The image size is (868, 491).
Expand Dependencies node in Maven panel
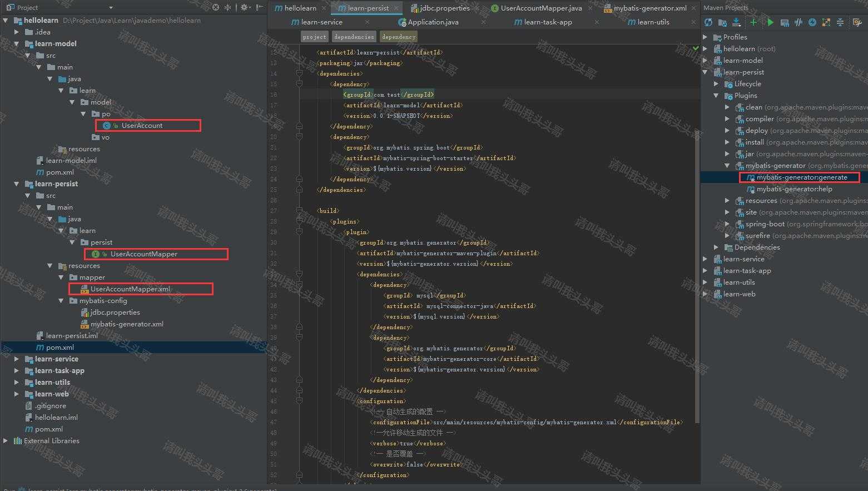coord(716,247)
